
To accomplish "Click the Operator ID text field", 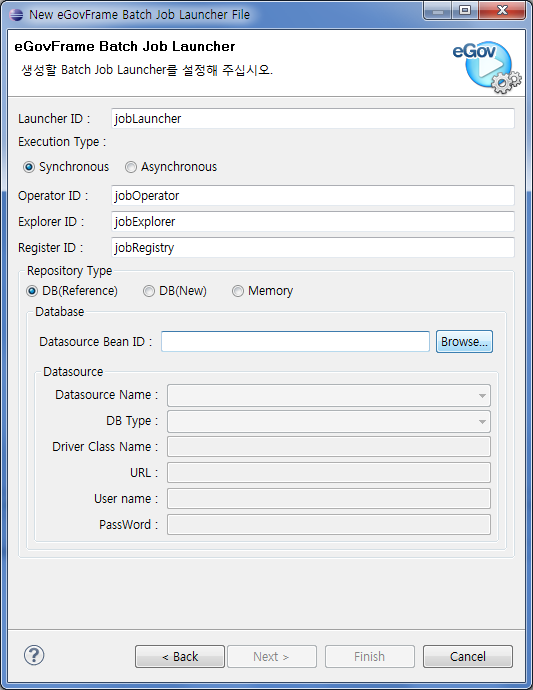I will [313, 195].
